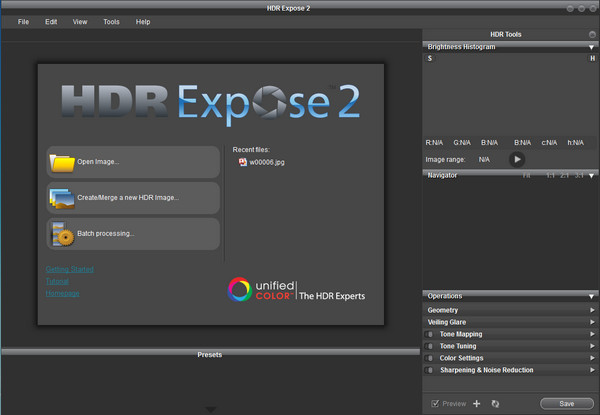Click the w00006.jpg file icon
This screenshot has width=600, height=415.
[x=242, y=162]
